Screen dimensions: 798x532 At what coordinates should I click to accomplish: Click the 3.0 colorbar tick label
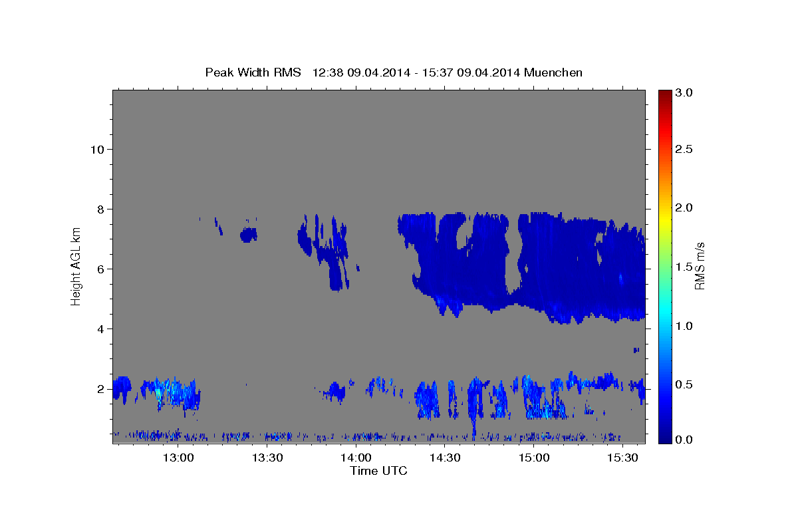pos(685,92)
